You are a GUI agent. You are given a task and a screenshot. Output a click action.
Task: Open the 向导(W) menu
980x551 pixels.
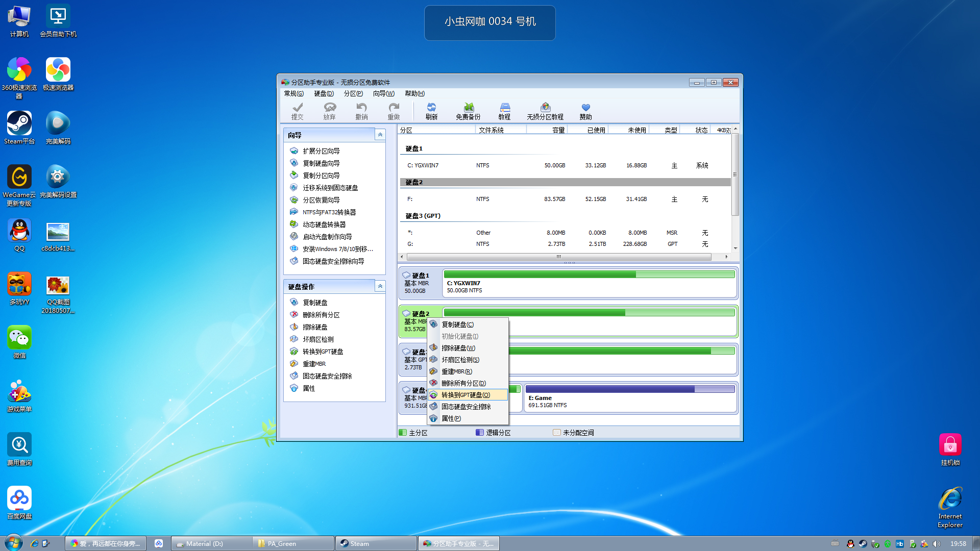(384, 93)
